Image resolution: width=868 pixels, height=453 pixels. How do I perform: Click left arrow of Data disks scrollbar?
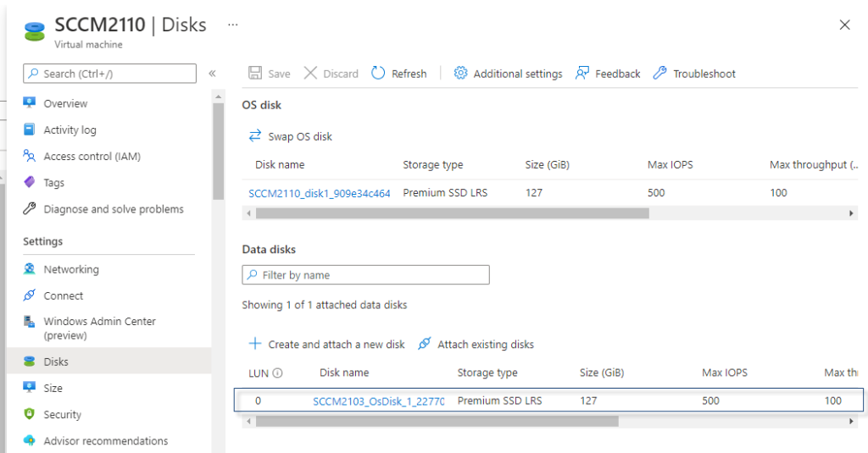click(x=248, y=422)
